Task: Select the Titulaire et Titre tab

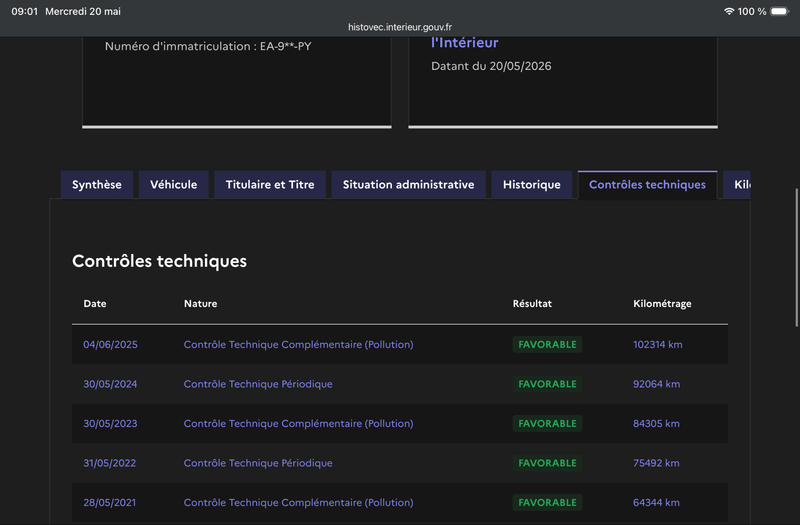Action: coord(270,185)
